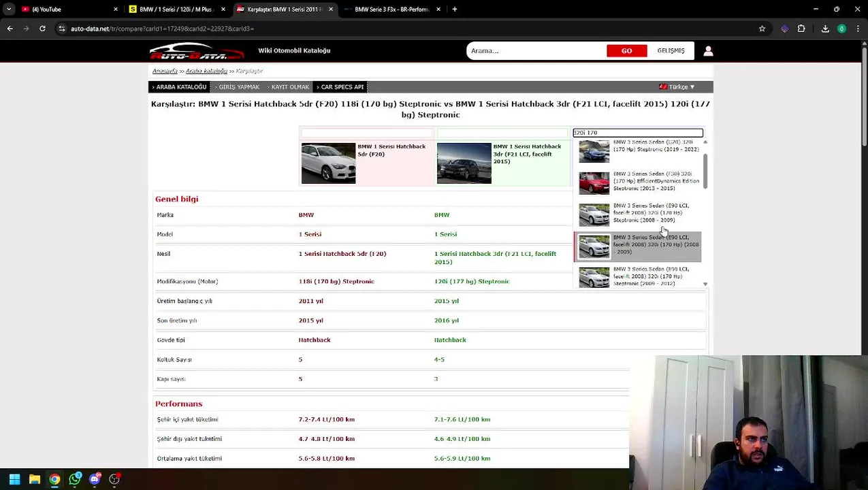
Task: Open 118i (170 bg) Steptronic link
Action: pos(336,282)
